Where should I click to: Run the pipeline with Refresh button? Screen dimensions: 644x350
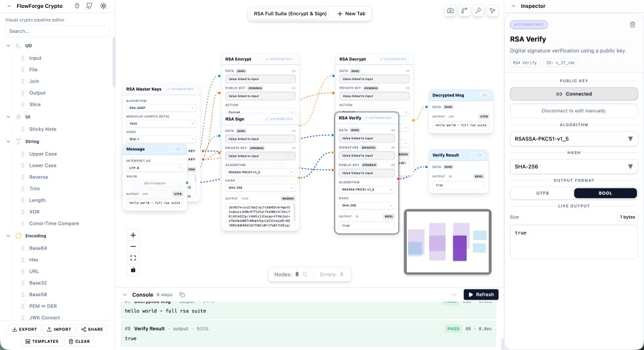click(x=481, y=295)
